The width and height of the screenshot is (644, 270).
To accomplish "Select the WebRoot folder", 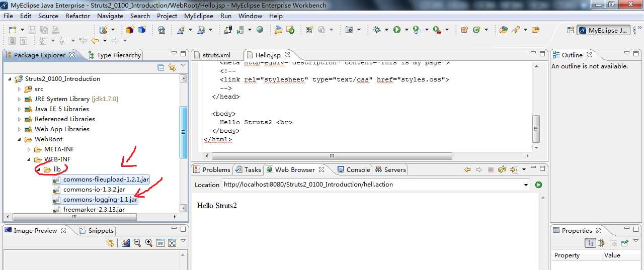I will click(x=48, y=139).
